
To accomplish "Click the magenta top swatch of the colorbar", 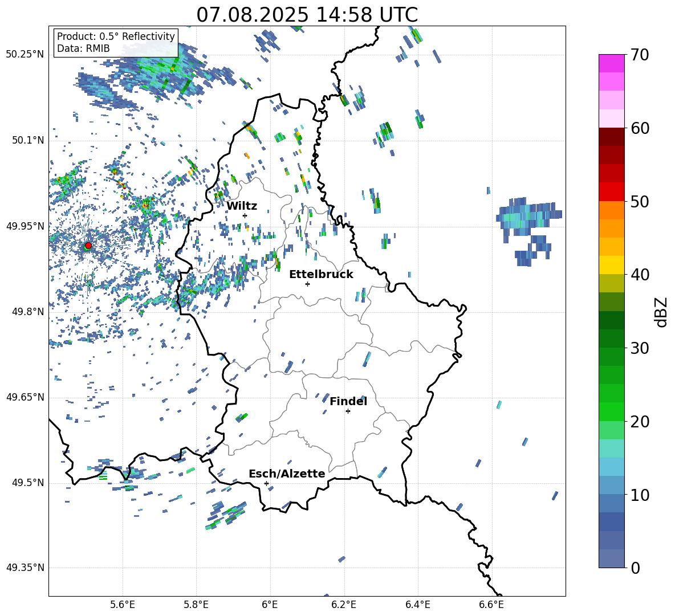I will click(611, 63).
